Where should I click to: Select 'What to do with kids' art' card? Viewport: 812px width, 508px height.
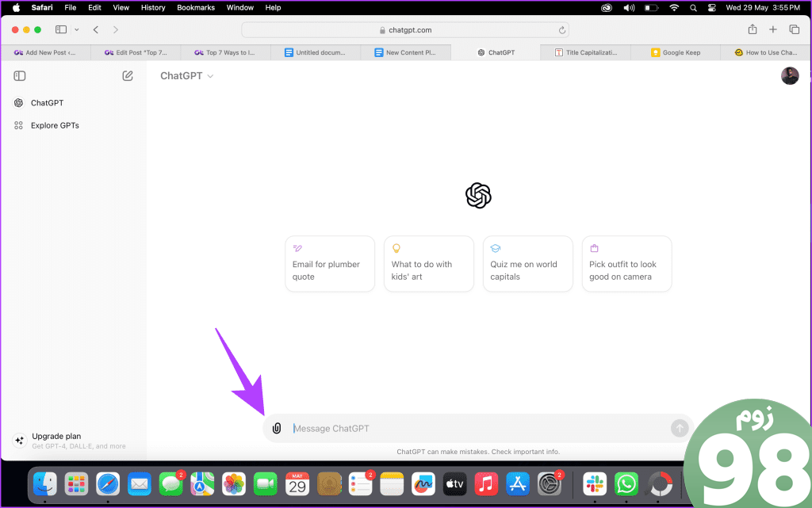point(429,264)
